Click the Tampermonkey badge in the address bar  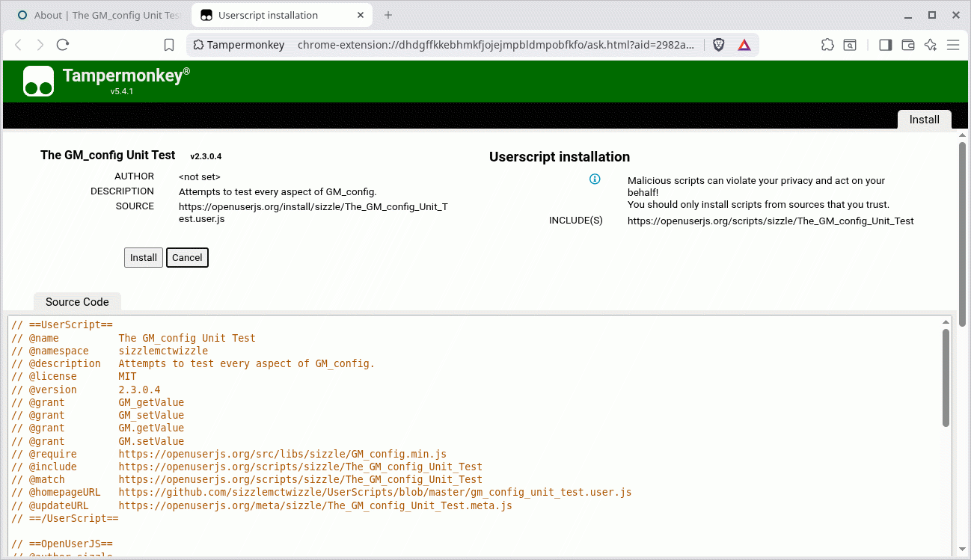coord(238,45)
